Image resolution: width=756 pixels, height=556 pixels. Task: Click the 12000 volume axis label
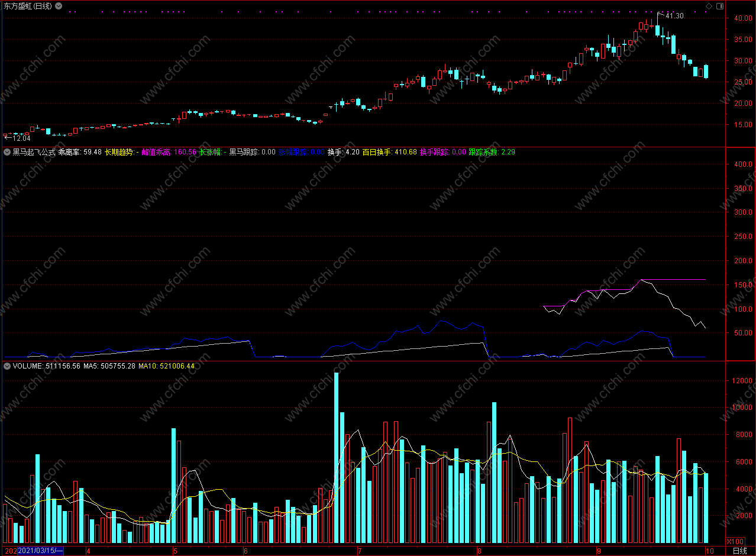741,380
